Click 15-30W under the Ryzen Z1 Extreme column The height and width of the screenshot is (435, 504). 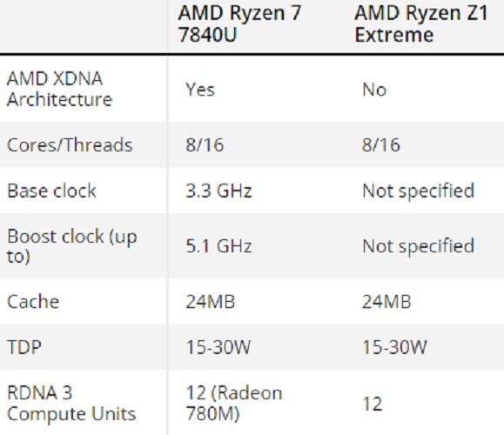(x=394, y=347)
